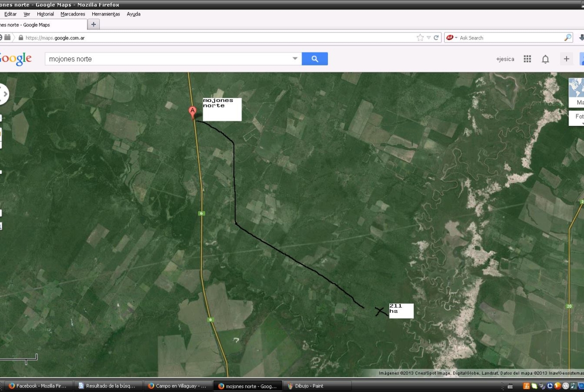Viewport: 584px width, 392px height.
Task: Click the plus share button
Action: point(566,59)
